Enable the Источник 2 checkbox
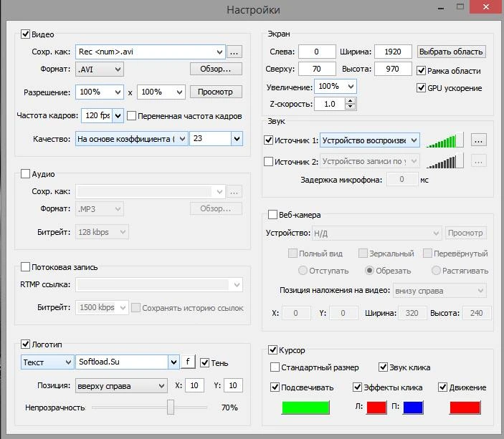This screenshot has height=439, width=504. (268, 161)
